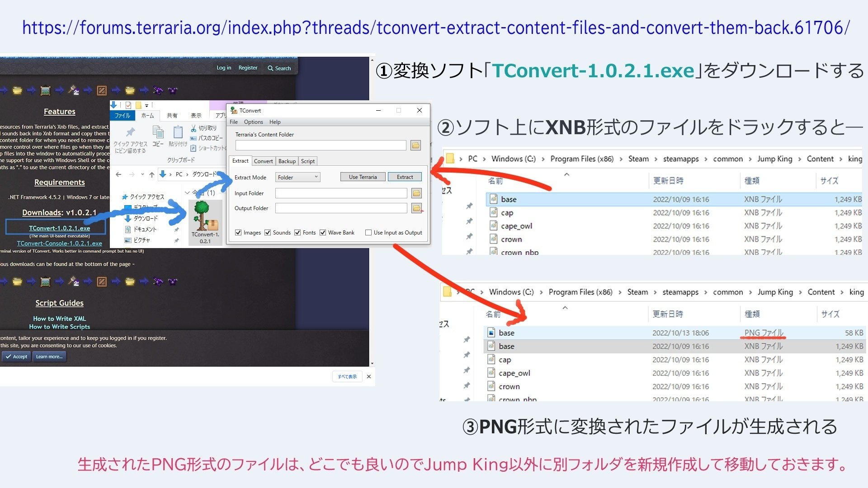Open the TConvert Help menu
The width and height of the screenshot is (868, 488).
click(275, 122)
